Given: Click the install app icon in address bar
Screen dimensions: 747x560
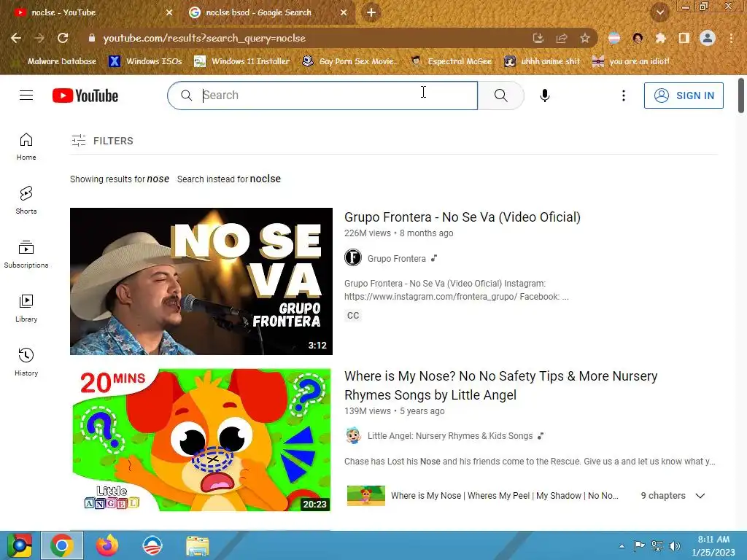Looking at the screenshot, I should [538, 38].
